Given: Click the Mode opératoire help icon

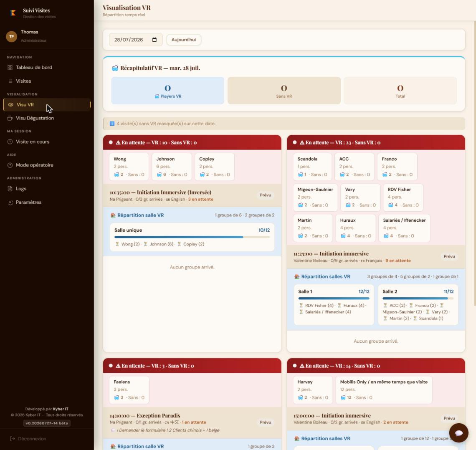Looking at the screenshot, I should click(10, 165).
